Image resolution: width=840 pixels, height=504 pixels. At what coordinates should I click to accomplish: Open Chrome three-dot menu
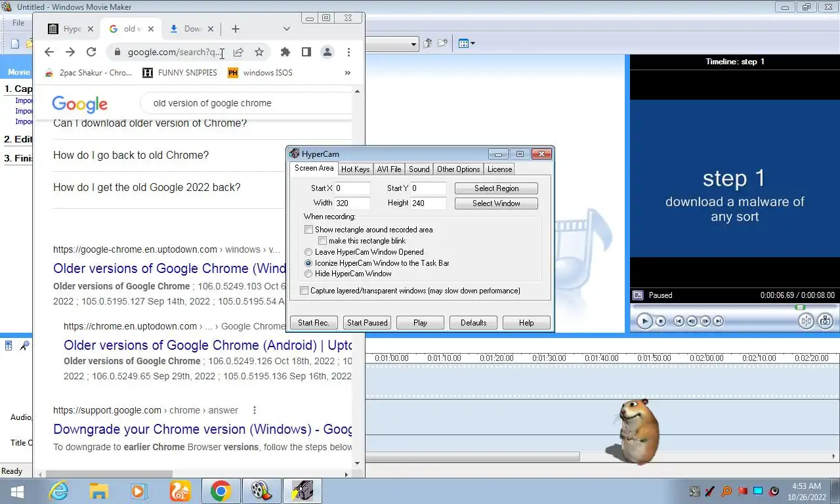[348, 52]
